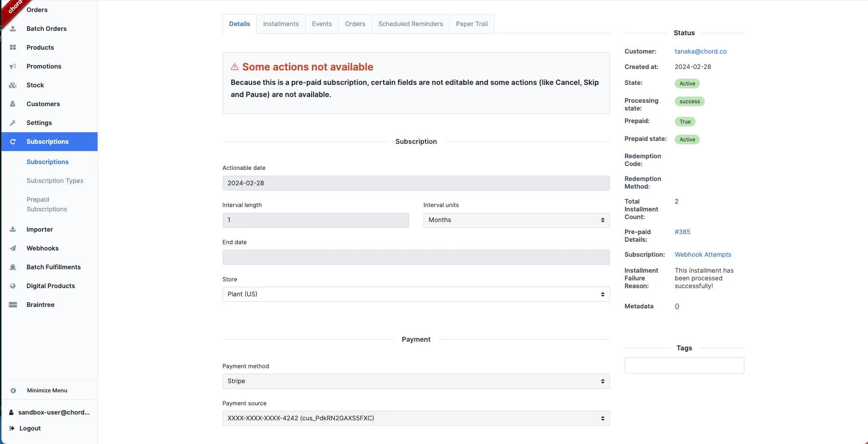Open the Scheduled Reminders tab

click(411, 24)
